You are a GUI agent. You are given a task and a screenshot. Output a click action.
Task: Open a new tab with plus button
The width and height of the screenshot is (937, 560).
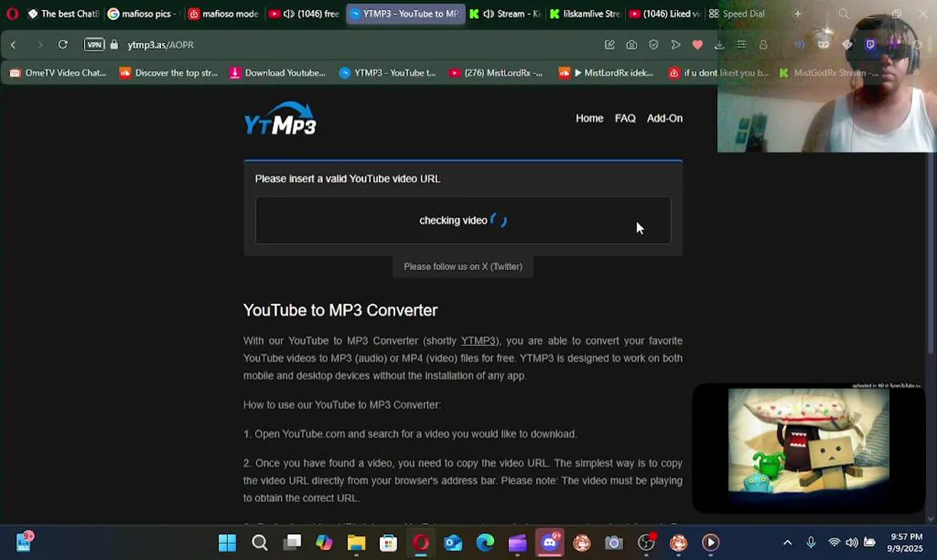pos(797,14)
